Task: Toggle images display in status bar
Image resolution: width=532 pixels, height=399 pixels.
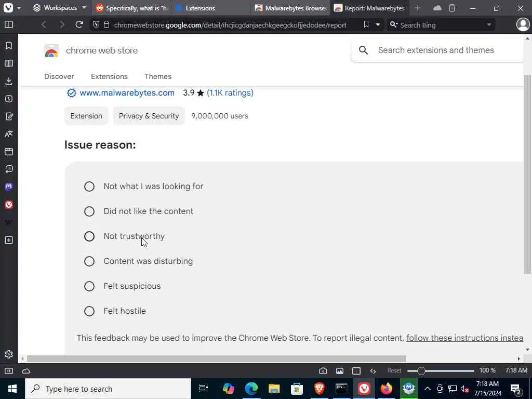Action: (x=340, y=371)
